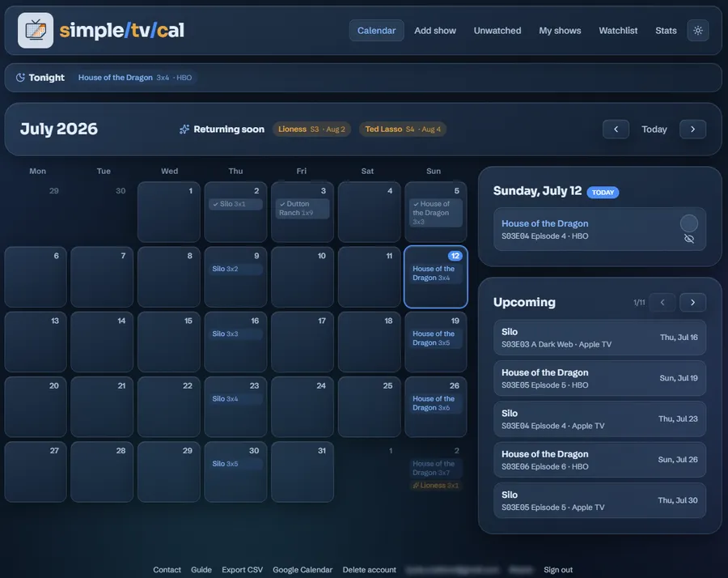The width and height of the screenshot is (728, 578).
Task: Select the Silo 3x5 entry on July 30
Action: 235,464
